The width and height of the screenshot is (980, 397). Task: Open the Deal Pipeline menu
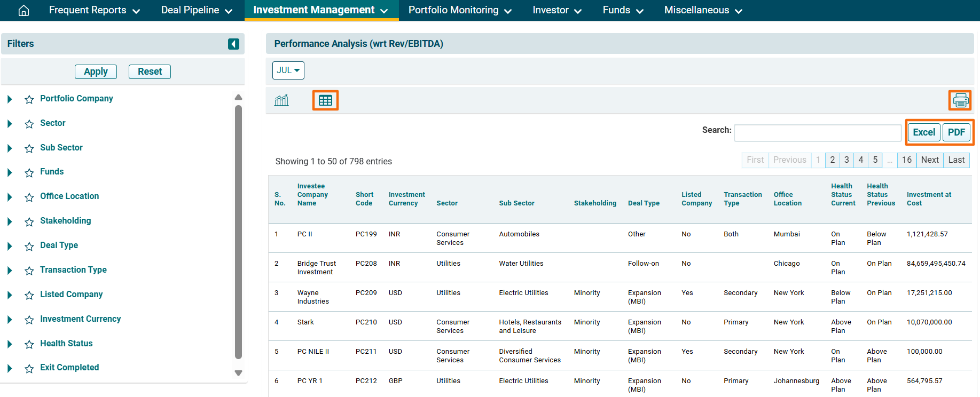[197, 10]
